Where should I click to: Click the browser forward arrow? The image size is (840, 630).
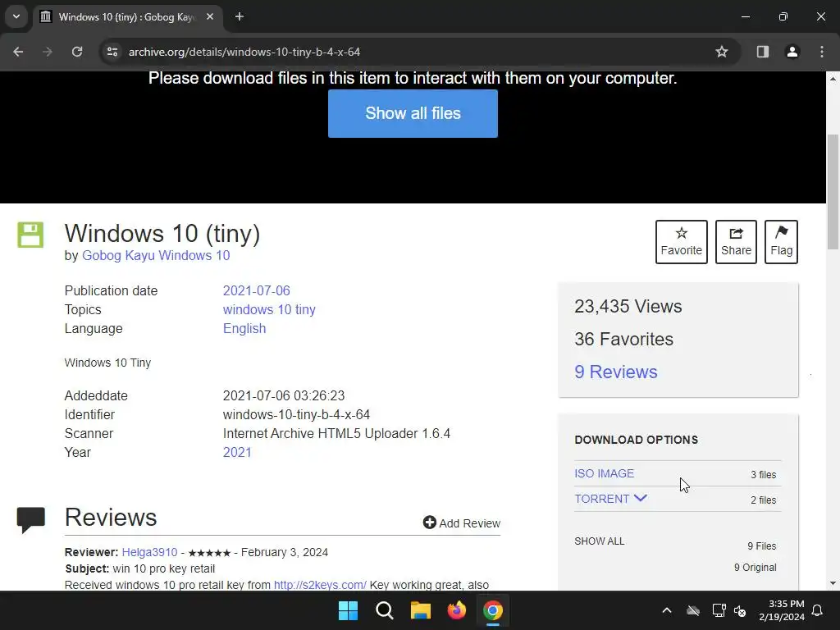(48, 52)
